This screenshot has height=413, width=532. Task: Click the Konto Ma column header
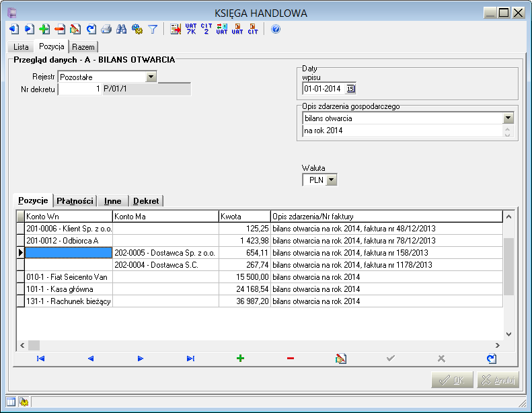[x=165, y=217]
